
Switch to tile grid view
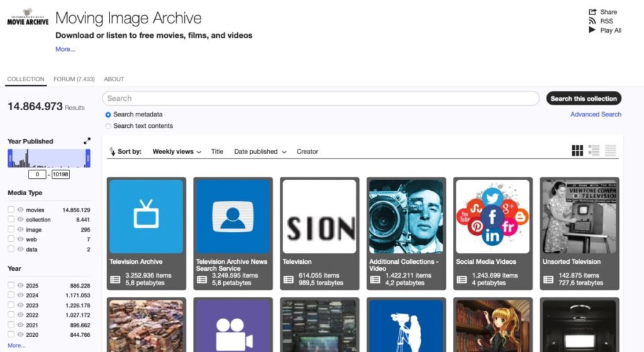(577, 150)
